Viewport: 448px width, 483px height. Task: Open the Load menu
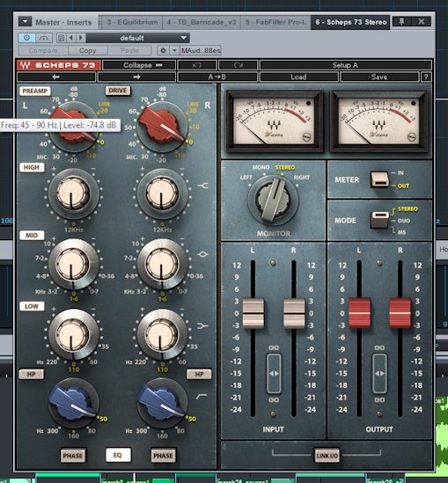pos(299,77)
